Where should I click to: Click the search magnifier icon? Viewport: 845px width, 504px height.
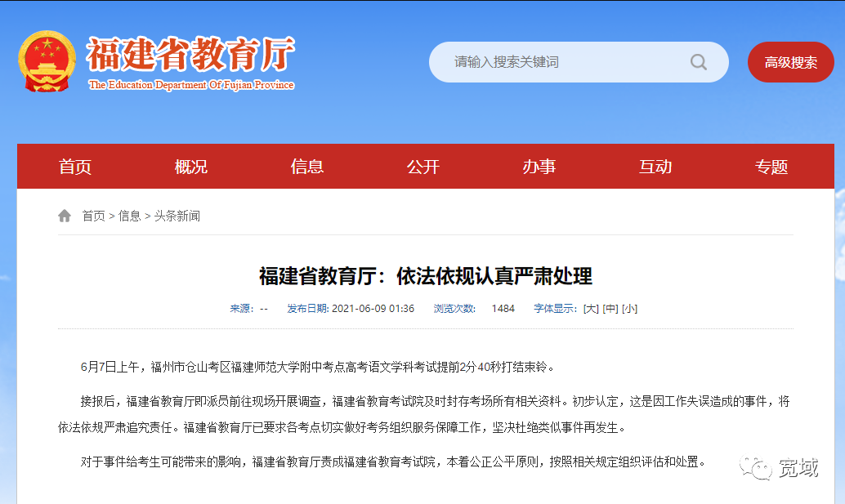point(699,61)
